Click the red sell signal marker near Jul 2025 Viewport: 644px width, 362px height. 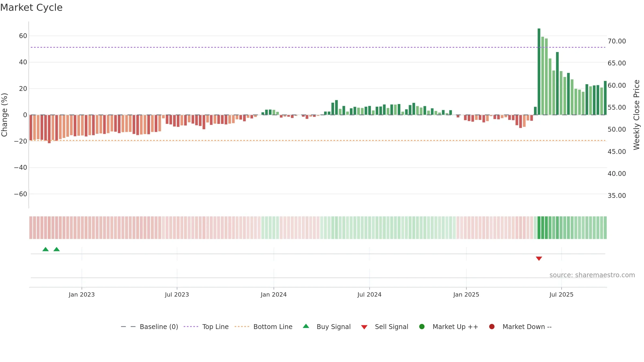[x=539, y=258]
